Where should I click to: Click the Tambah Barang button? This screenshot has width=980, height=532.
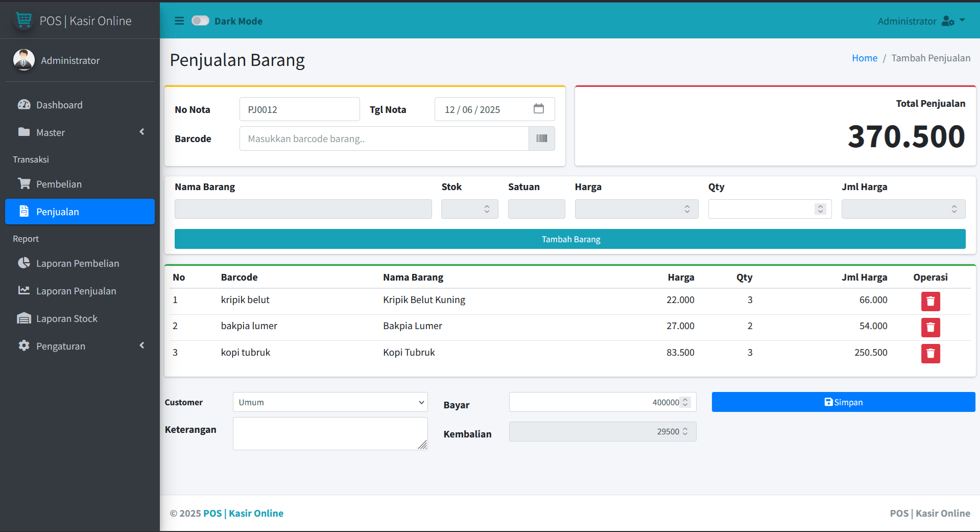point(570,239)
